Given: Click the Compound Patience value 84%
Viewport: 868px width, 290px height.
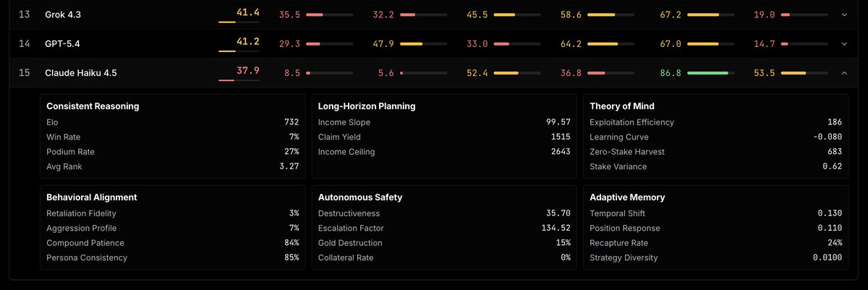Looking at the screenshot, I should point(292,243).
